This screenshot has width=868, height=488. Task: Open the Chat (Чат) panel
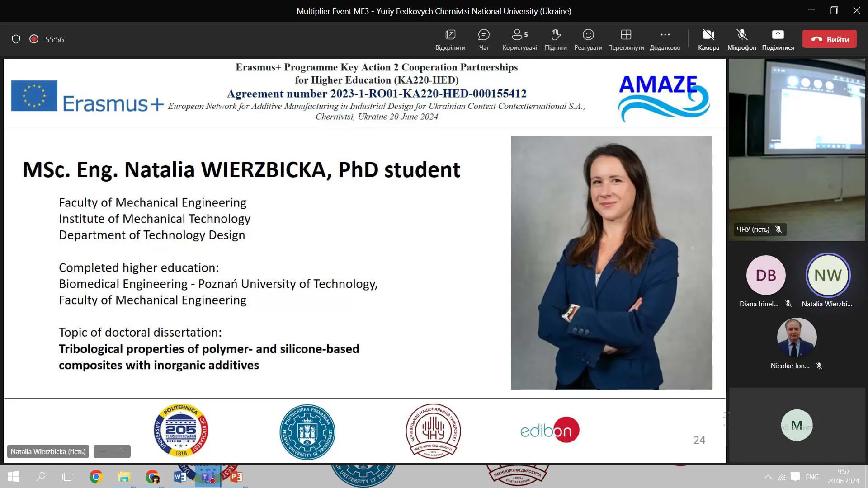tap(484, 39)
